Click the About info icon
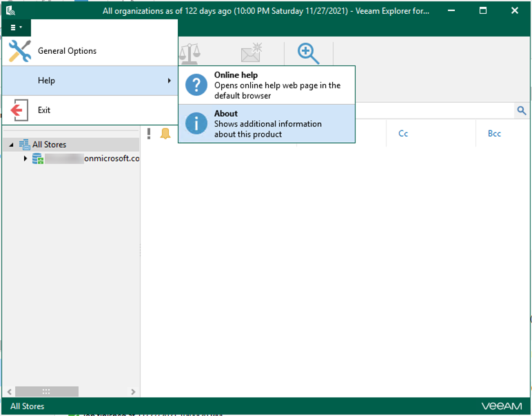 pyautogui.click(x=196, y=123)
